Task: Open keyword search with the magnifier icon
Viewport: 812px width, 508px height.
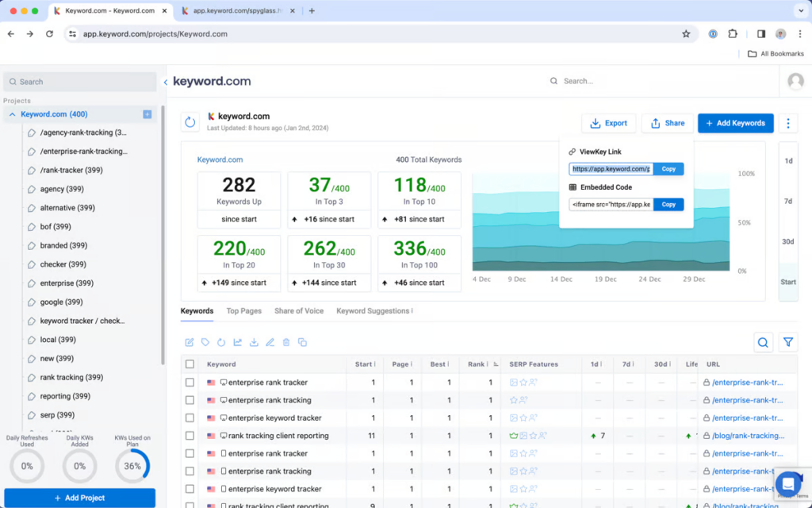Action: (763, 342)
